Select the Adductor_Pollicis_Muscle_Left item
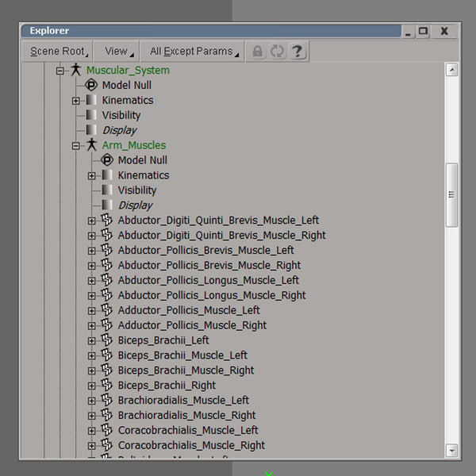 pyautogui.click(x=188, y=310)
